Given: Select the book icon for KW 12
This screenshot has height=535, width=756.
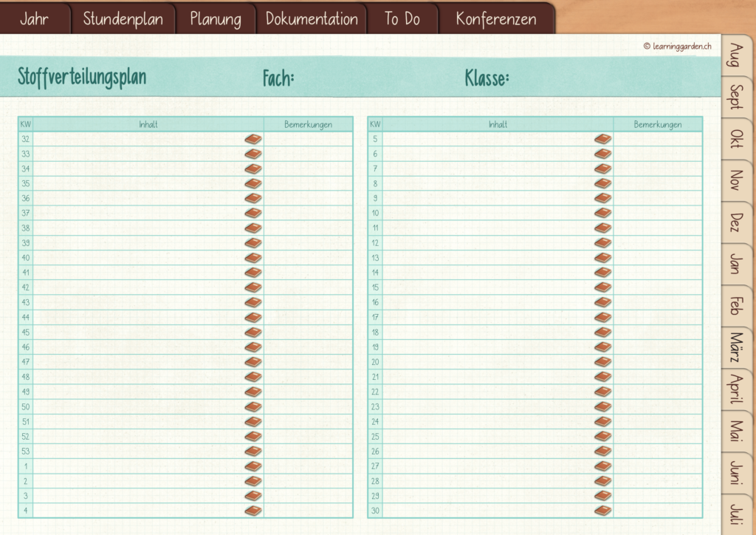Looking at the screenshot, I should [602, 243].
